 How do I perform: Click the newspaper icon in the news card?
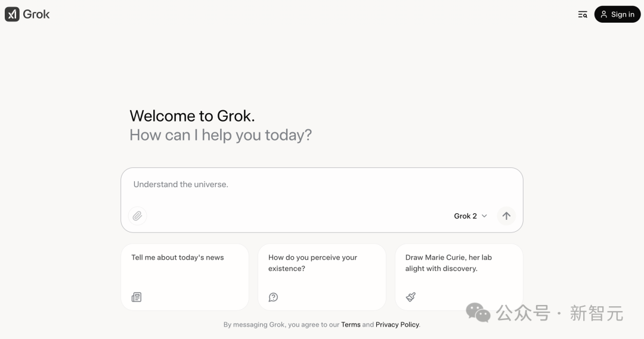[x=137, y=297]
